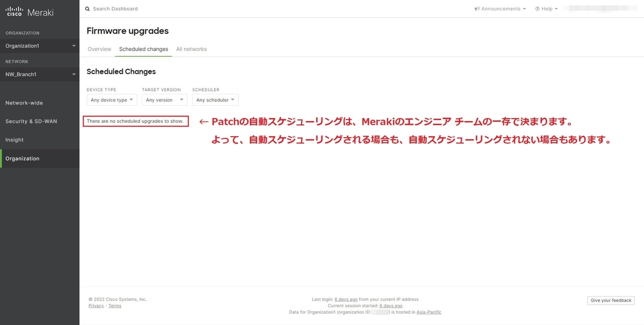Click the search magnifier icon
The image size is (644, 325).
pyautogui.click(x=87, y=9)
